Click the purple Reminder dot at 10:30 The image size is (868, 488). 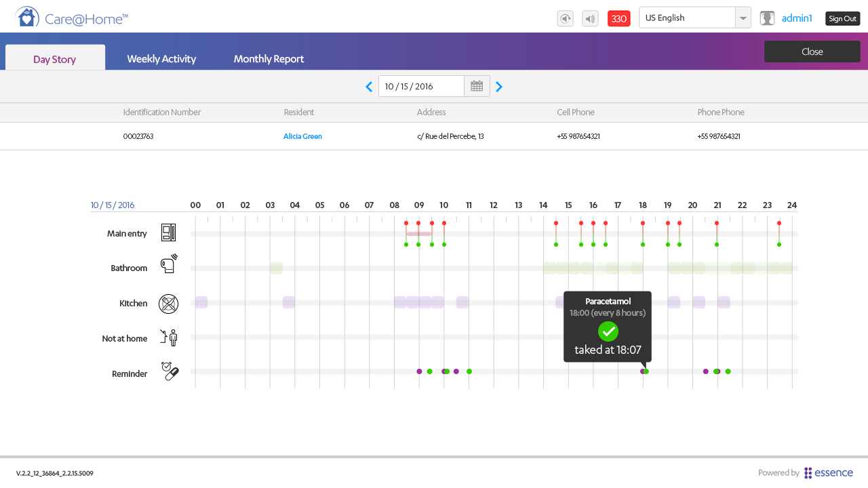click(x=456, y=371)
